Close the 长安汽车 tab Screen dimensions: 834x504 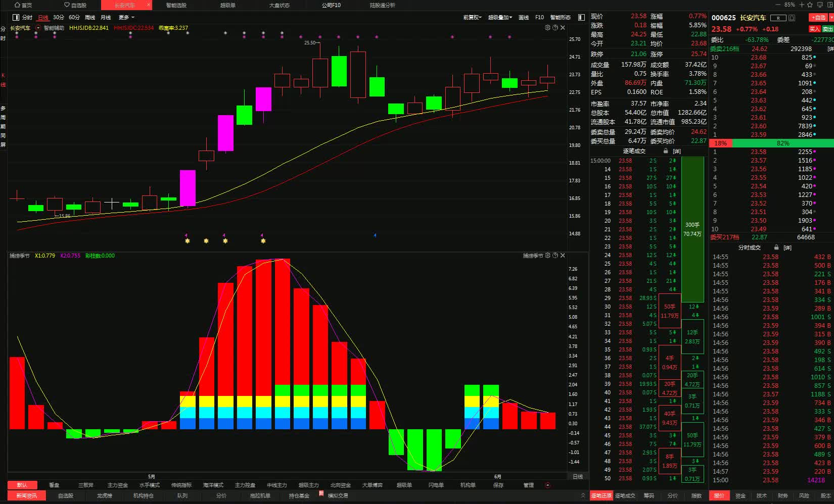pos(149,5)
